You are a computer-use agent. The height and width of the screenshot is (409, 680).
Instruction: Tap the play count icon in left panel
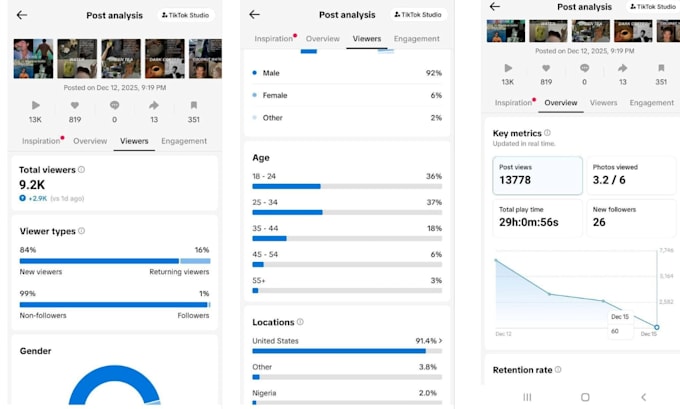tap(36, 105)
